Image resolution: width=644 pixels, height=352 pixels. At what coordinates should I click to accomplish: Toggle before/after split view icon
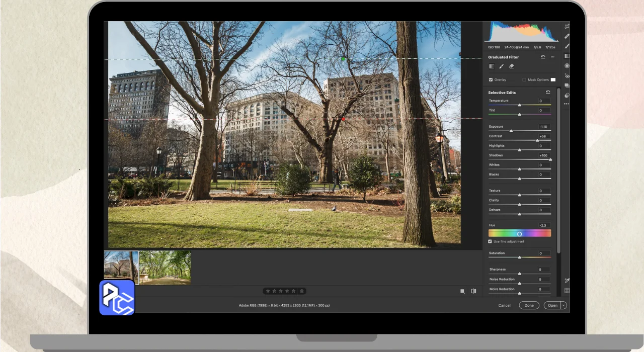473,291
